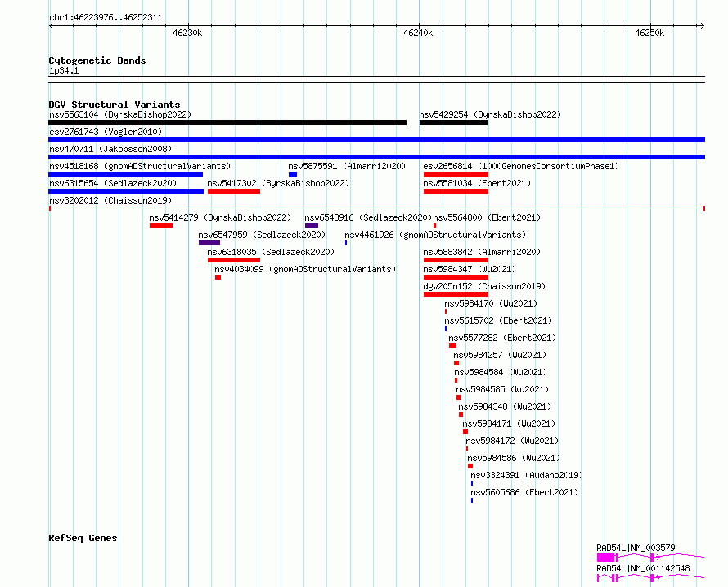Select the black bar under nsv5563104
Viewport: 728px width, 587px height.
pyautogui.click(x=227, y=123)
